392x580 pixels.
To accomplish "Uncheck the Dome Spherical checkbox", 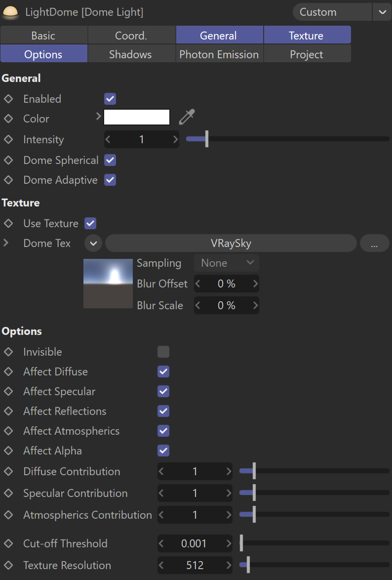I will 110,160.
